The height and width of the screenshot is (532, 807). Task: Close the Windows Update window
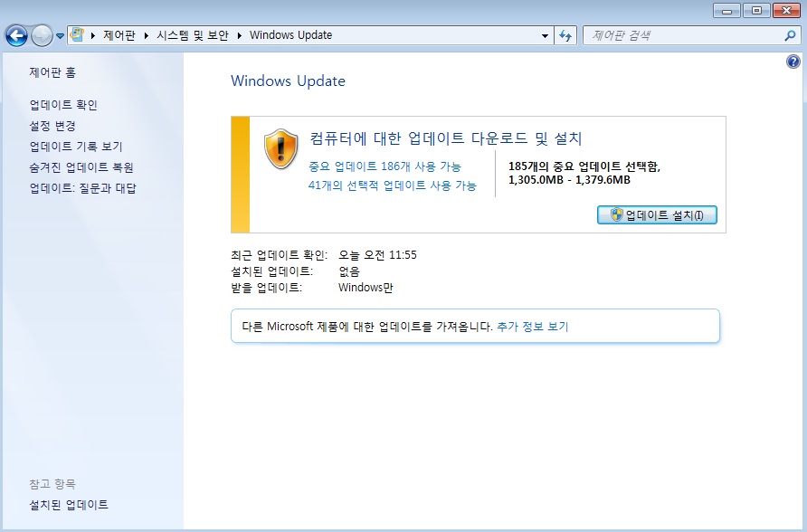(x=786, y=10)
